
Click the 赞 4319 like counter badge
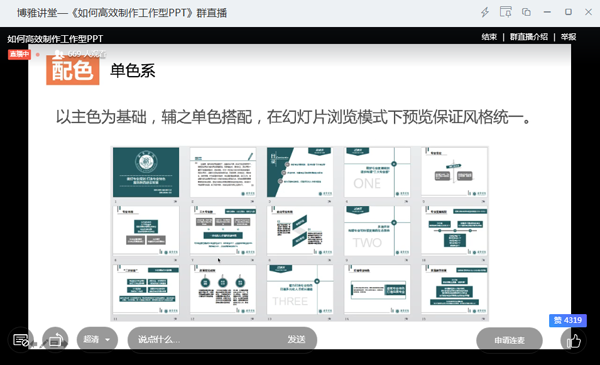[x=568, y=320]
